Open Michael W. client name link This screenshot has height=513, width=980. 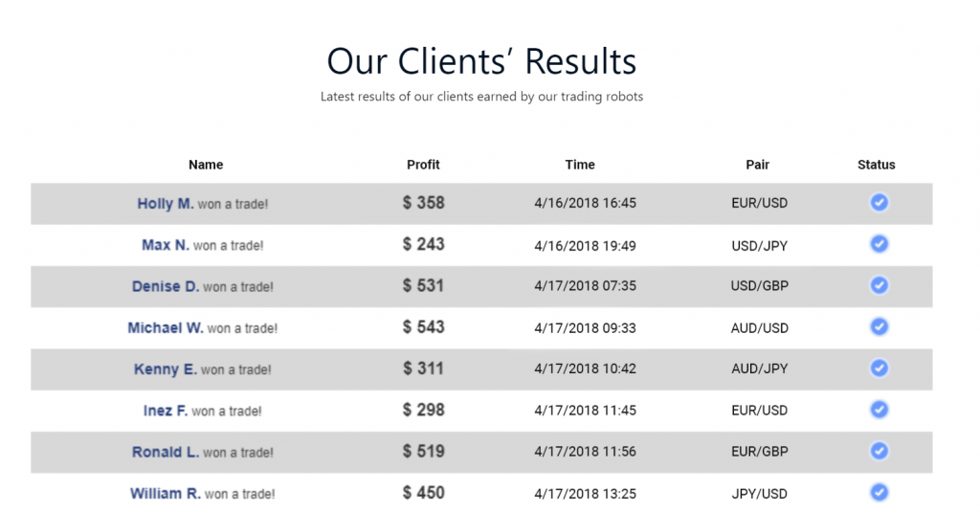pos(166,328)
